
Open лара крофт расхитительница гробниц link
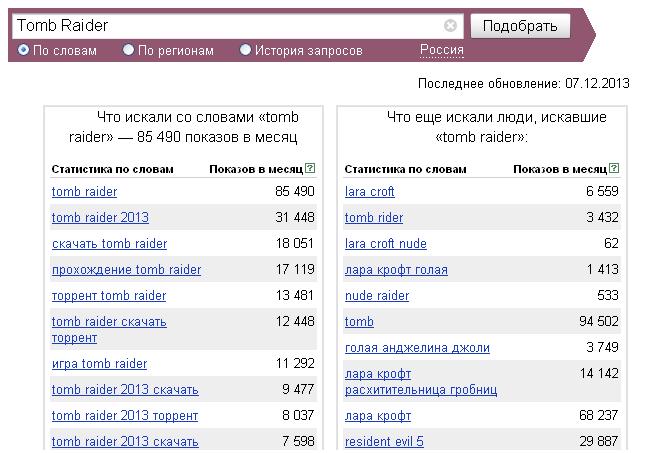421,381
